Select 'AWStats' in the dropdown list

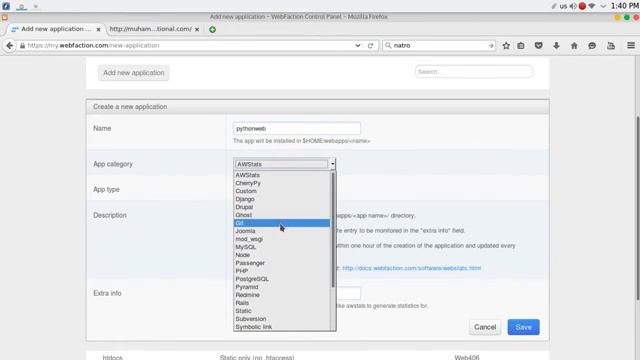[282, 175]
